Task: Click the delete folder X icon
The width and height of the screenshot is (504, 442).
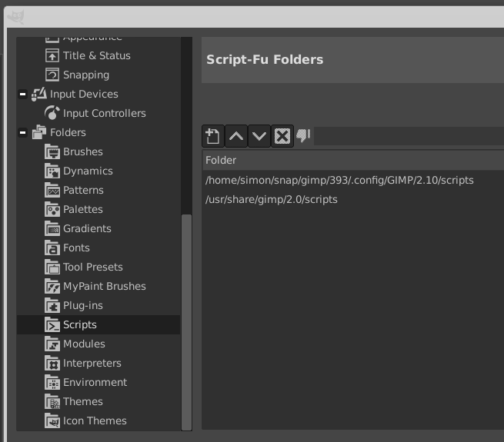Action: click(282, 136)
